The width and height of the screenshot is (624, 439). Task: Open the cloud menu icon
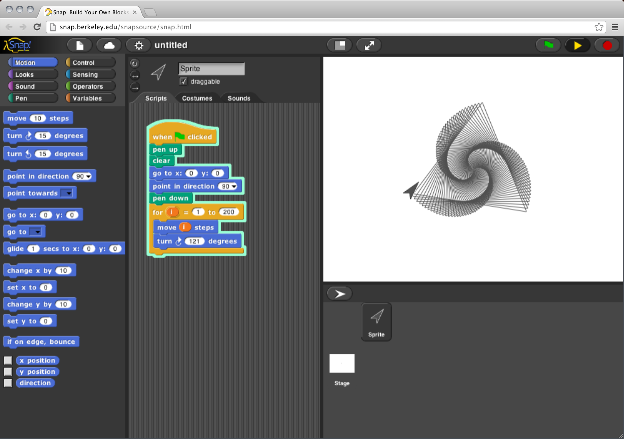108,46
